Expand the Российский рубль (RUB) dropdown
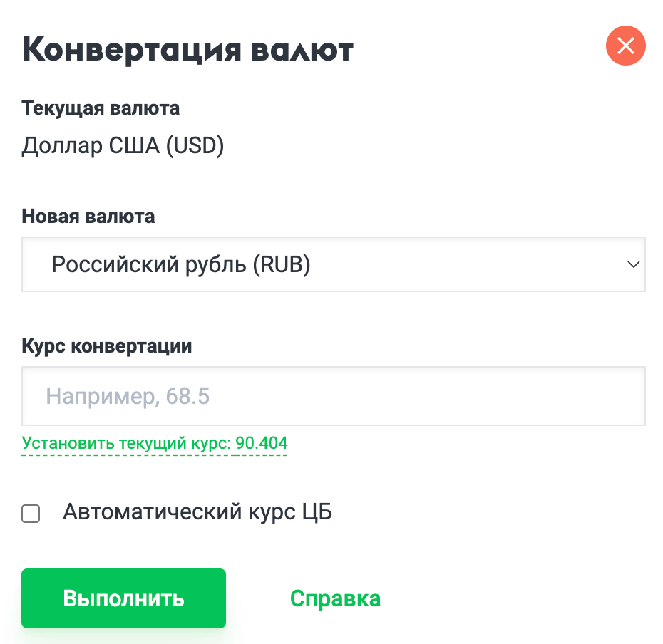 [x=333, y=264]
